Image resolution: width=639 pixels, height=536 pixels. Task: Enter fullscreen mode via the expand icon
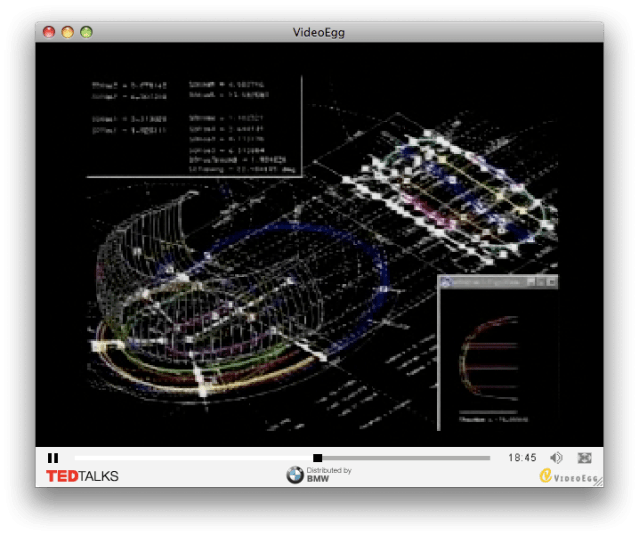tap(585, 458)
